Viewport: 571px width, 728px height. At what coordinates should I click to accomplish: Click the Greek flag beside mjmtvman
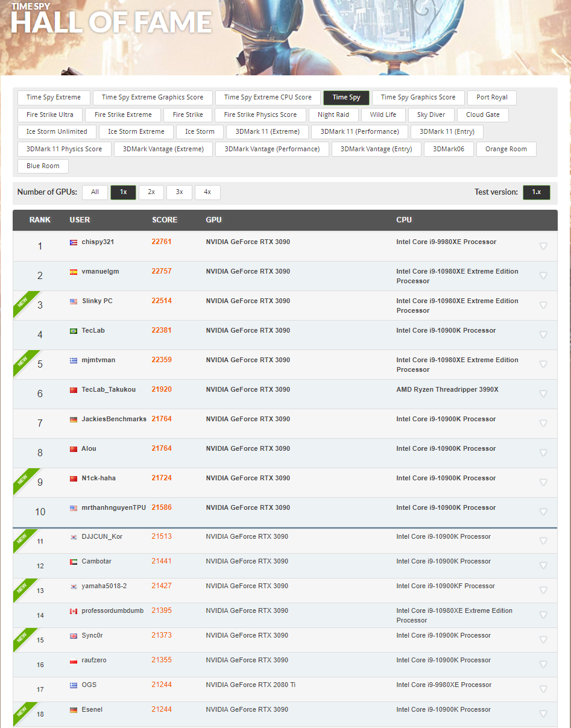tap(74, 360)
